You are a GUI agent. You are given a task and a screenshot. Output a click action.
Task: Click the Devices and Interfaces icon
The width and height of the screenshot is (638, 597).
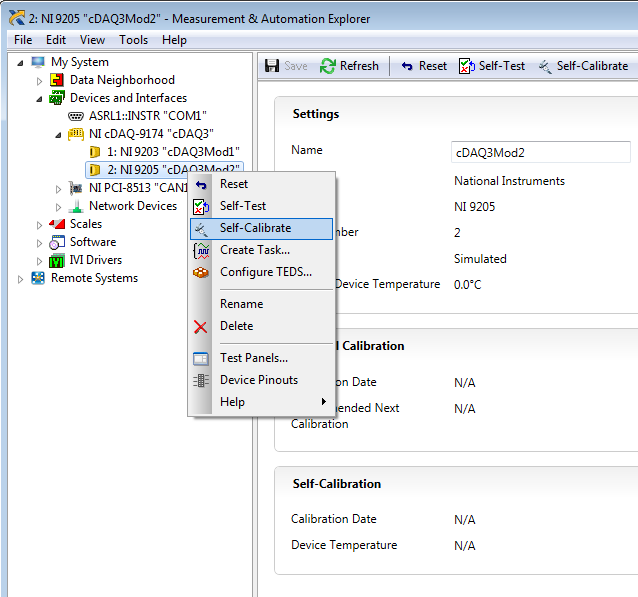57,98
